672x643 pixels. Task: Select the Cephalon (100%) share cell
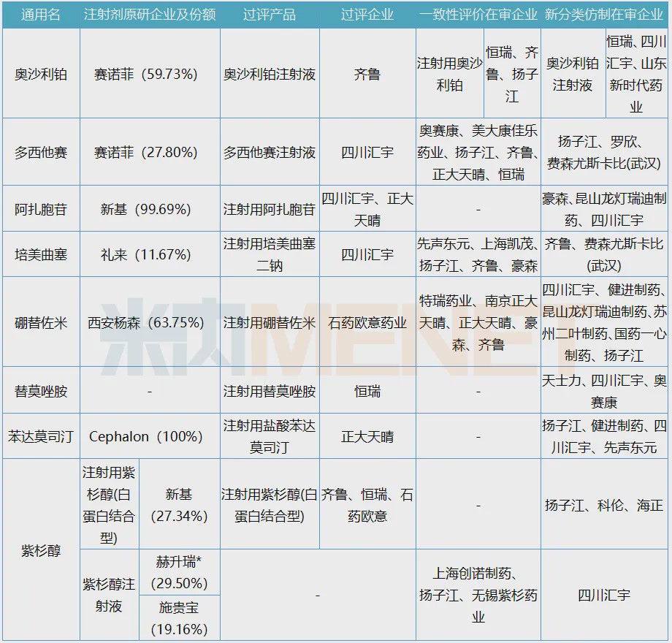click(x=150, y=436)
